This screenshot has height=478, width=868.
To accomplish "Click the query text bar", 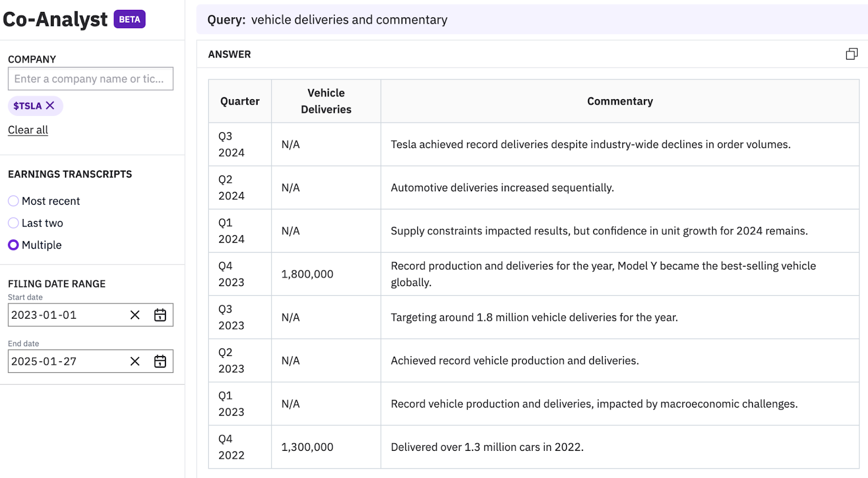I will click(x=532, y=20).
